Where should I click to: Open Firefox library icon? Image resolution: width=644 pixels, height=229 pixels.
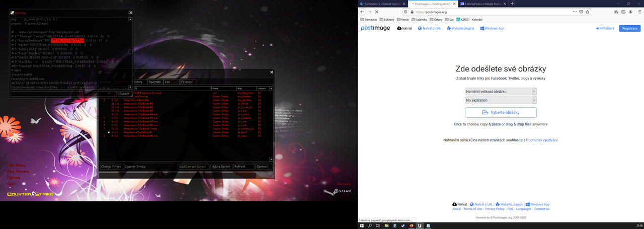616,12
